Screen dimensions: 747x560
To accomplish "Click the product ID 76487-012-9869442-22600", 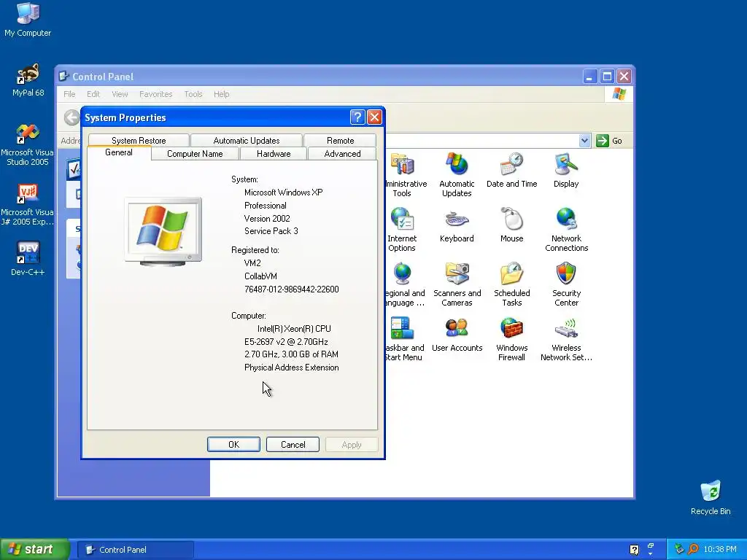I will (x=292, y=289).
